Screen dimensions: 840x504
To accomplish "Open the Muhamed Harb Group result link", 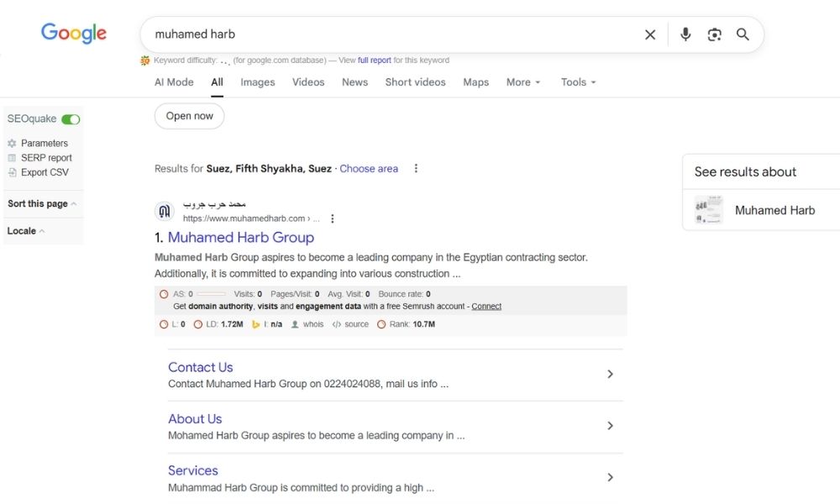I will [240, 238].
